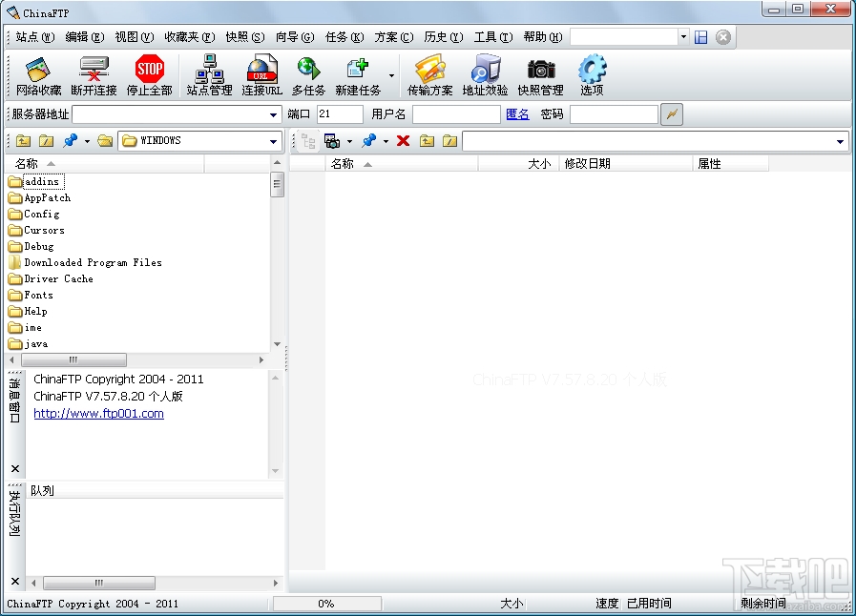
Task: Sort local files by 名称 column header
Action: (105, 163)
